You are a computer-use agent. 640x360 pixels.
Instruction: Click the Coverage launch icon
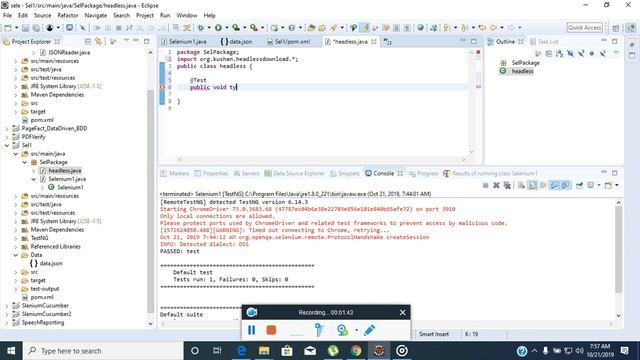[x=236, y=28]
